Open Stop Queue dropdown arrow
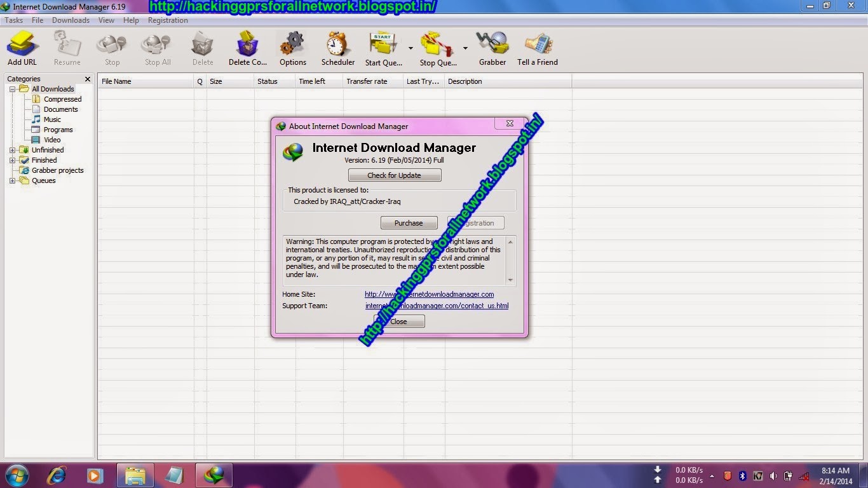This screenshot has height=488, width=868. click(x=465, y=48)
